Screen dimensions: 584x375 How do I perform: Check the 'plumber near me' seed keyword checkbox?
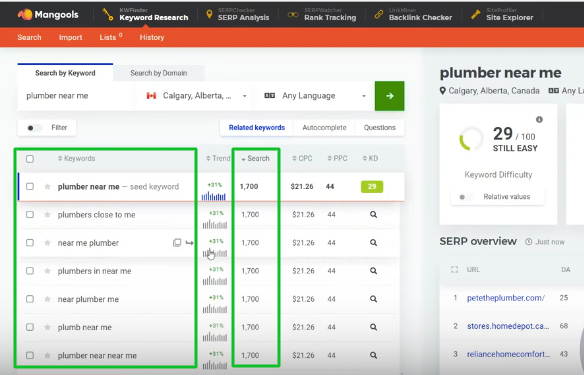point(30,186)
